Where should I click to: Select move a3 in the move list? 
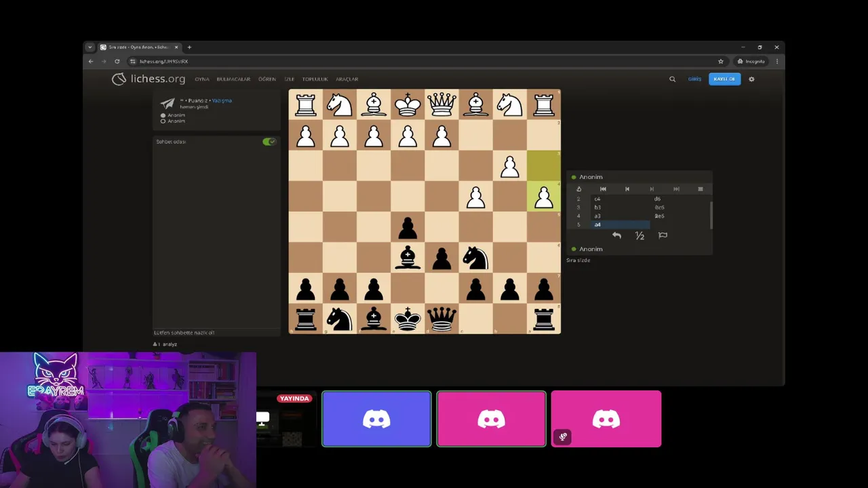[620, 216]
